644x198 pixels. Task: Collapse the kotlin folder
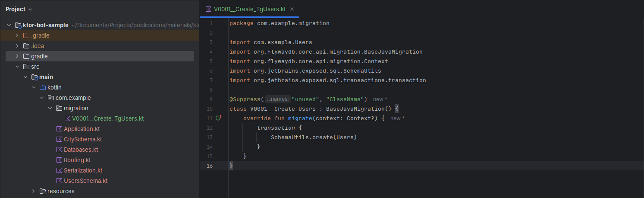[x=34, y=87]
